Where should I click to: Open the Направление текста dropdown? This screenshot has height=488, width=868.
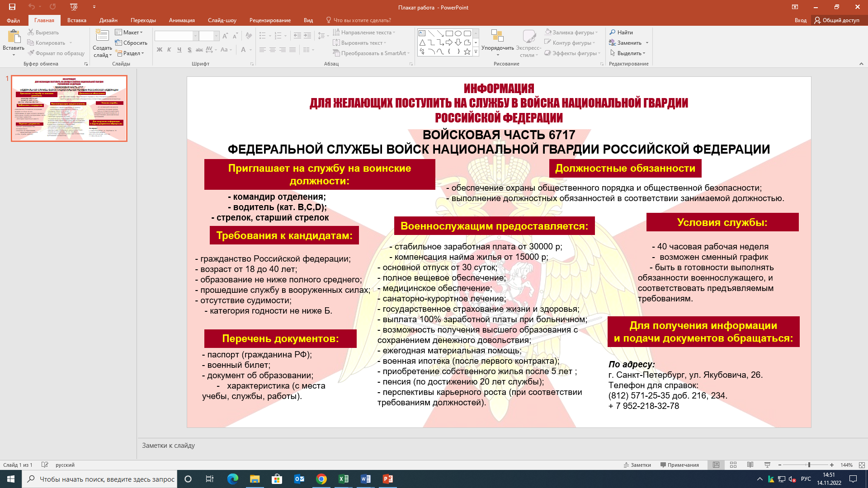click(x=364, y=33)
